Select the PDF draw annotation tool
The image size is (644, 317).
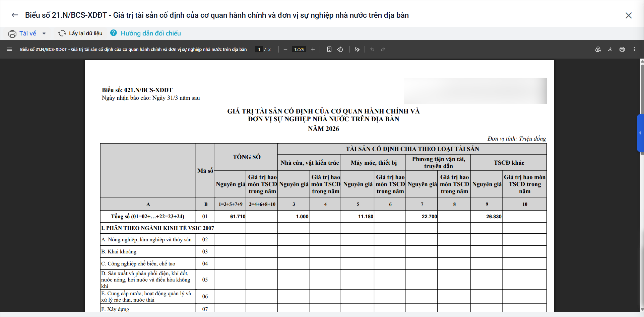pyautogui.click(x=357, y=49)
